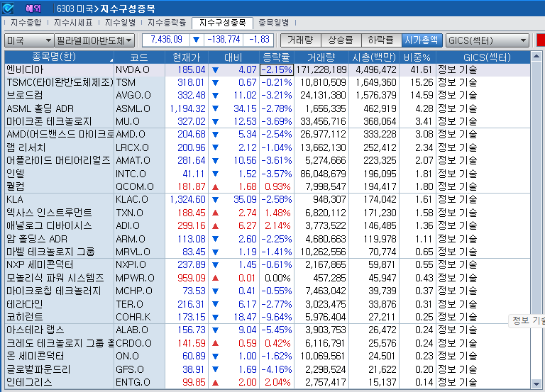Image resolution: width=545 pixels, height=392 pixels.
Task: Select the TSMC(타이완반도체제조) row
Action: [x=268, y=83]
